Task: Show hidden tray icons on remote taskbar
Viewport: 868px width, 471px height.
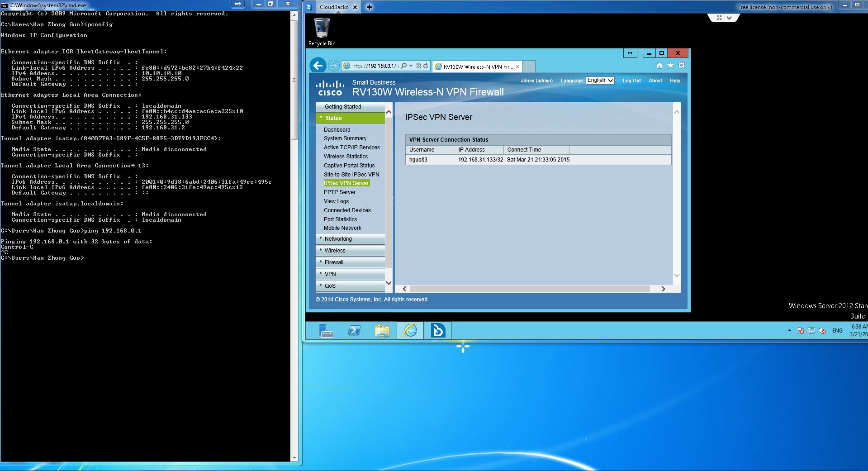Action: [790, 331]
